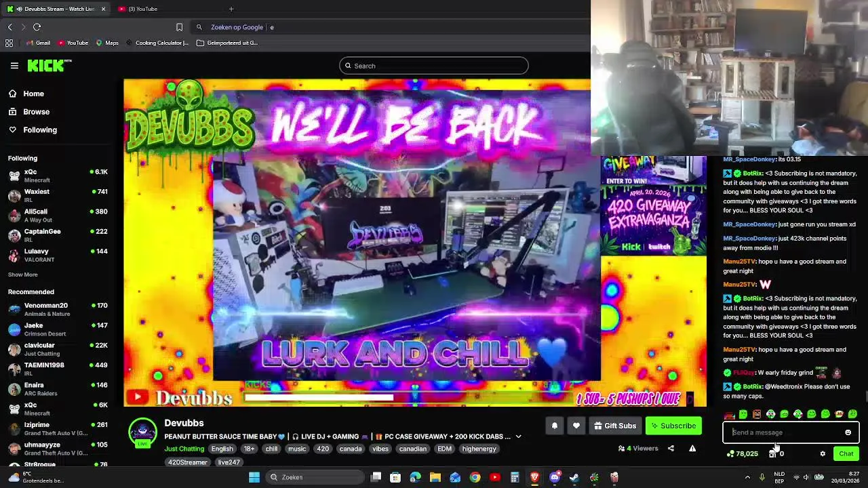Click the Zoeken op Google address bar

click(x=390, y=27)
